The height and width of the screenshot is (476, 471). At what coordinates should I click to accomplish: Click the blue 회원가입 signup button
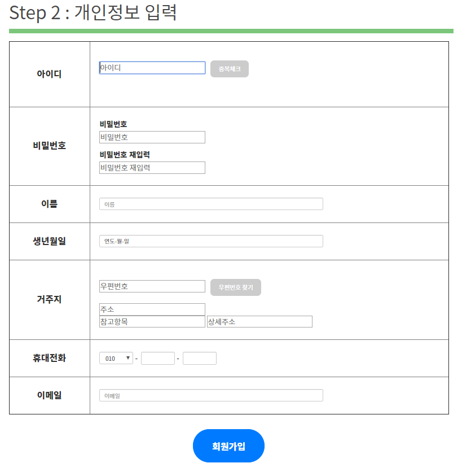click(228, 446)
